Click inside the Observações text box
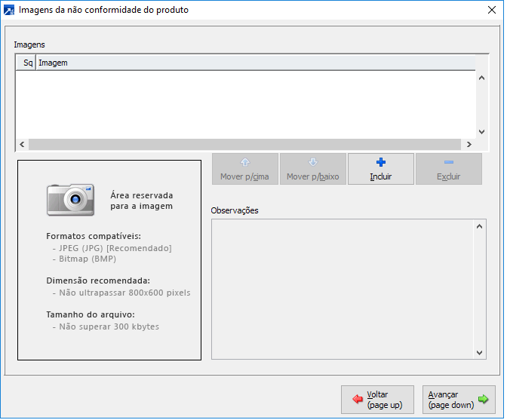Viewport: 507px width, 420px height. [x=344, y=290]
